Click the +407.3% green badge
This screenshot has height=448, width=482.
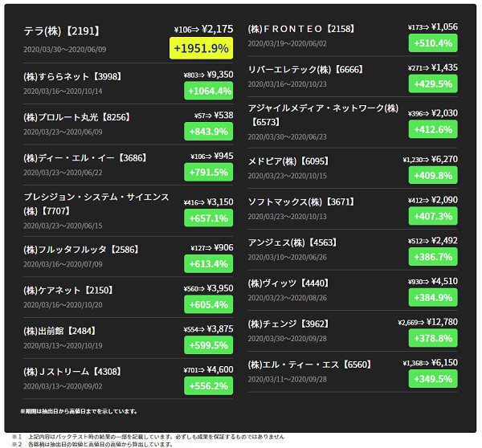[433, 216]
